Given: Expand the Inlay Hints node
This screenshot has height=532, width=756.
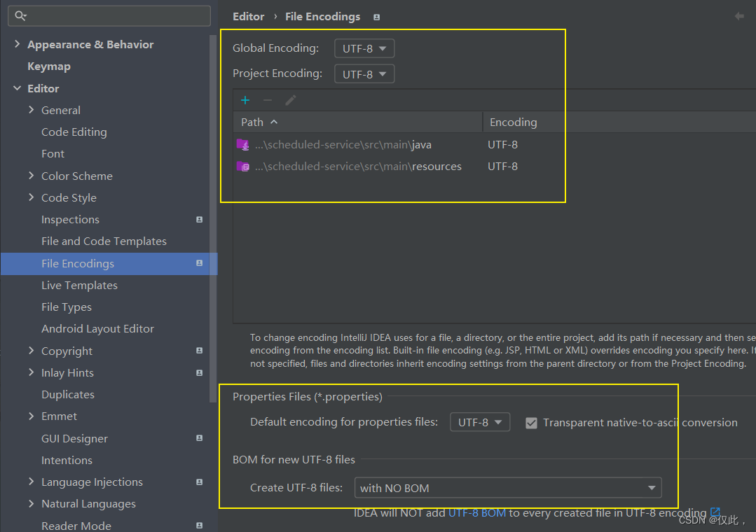Looking at the screenshot, I should pos(32,372).
